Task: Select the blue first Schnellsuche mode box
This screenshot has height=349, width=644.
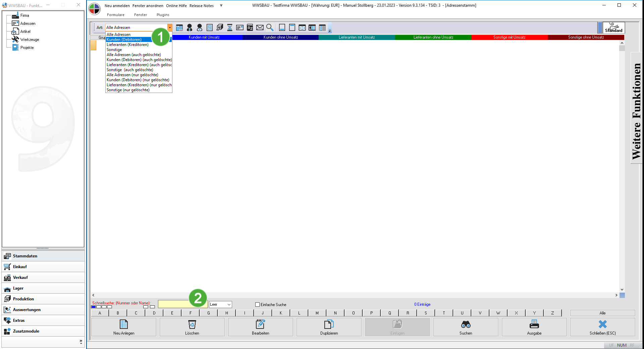Action: click(94, 307)
